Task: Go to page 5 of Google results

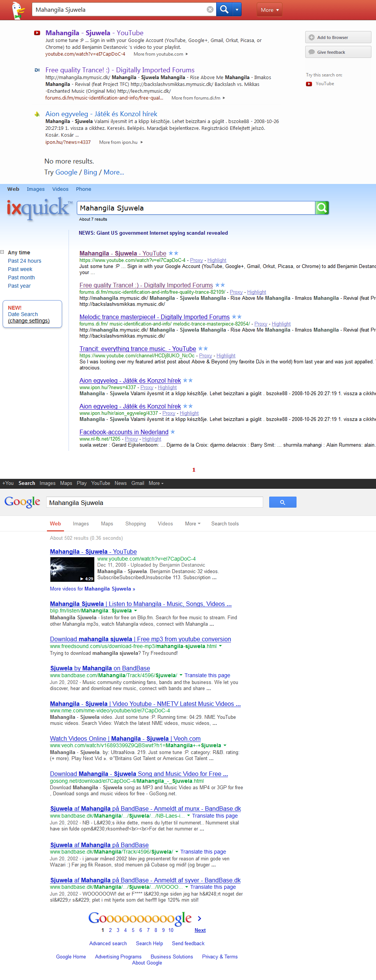Action: click(133, 930)
